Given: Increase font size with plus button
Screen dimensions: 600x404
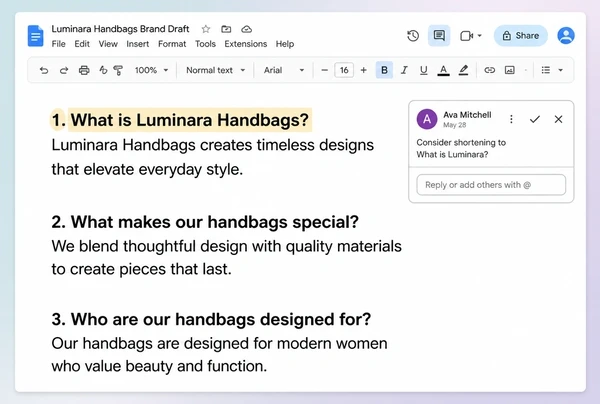Looking at the screenshot, I should tap(364, 70).
